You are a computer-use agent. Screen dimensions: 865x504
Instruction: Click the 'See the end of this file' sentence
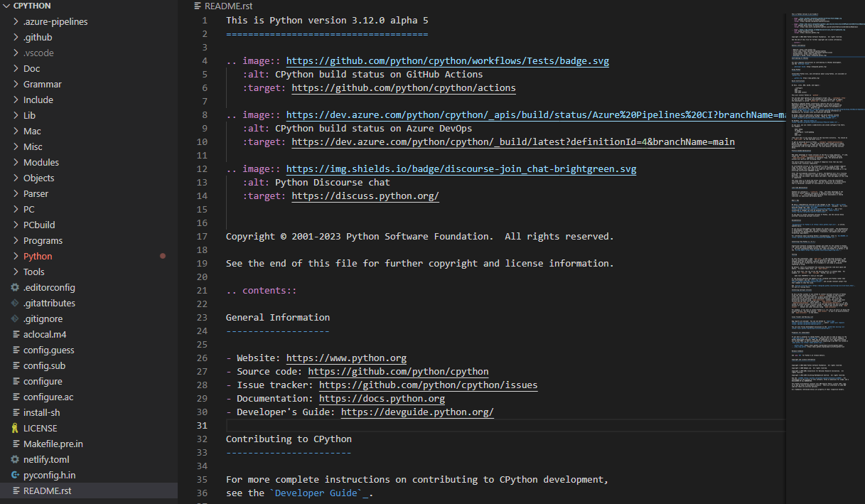click(x=419, y=264)
